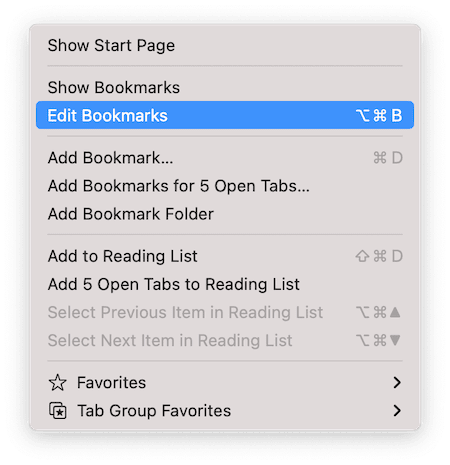
Task: Click the Tab Group Favorites icon
Action: click(x=58, y=411)
